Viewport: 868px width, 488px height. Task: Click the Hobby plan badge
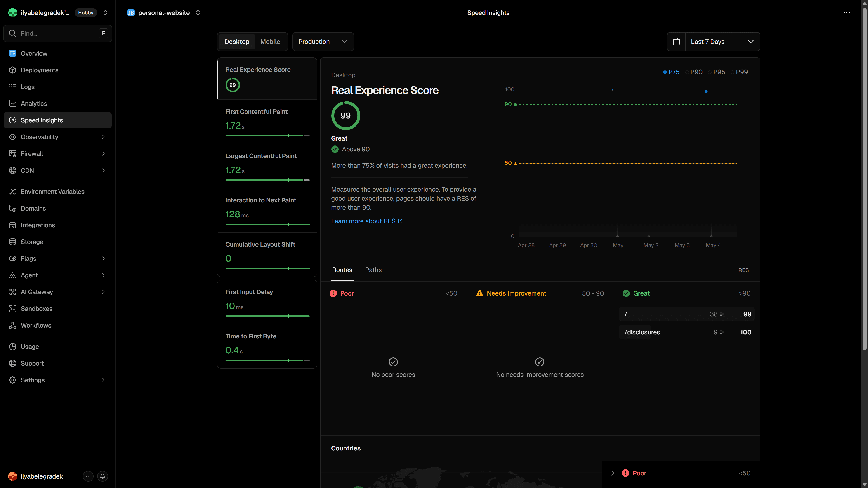point(86,13)
